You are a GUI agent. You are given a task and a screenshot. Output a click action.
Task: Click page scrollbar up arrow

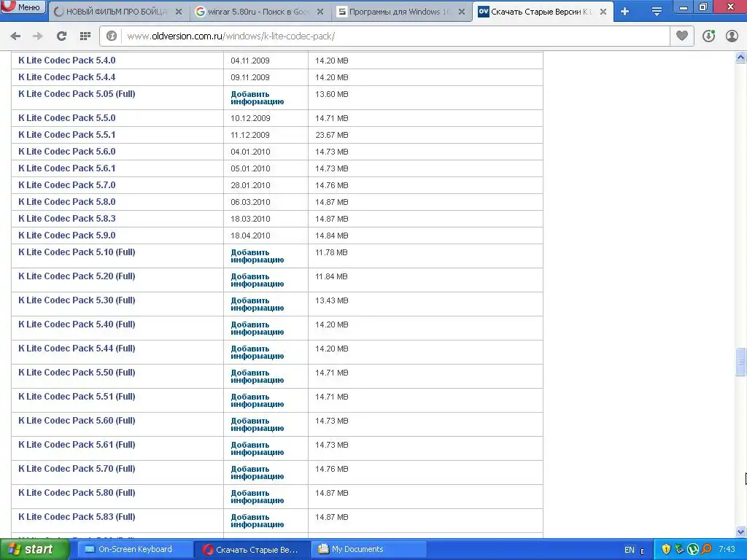(741, 58)
